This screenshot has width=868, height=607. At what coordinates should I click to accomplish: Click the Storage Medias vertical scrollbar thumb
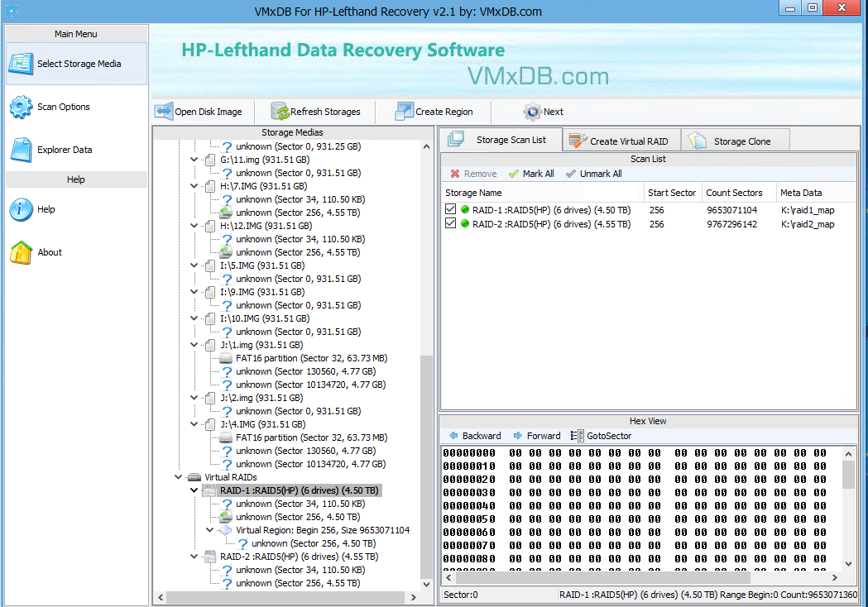click(x=425, y=466)
